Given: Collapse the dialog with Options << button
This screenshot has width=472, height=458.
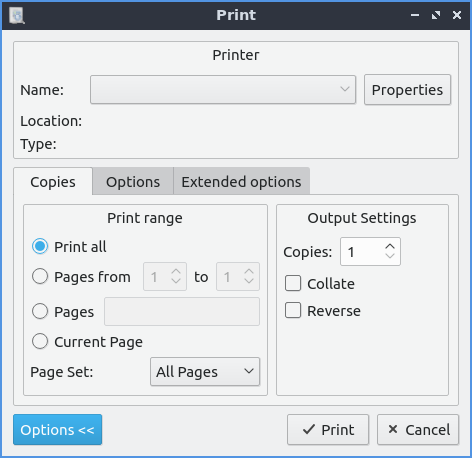Looking at the screenshot, I should (x=57, y=430).
